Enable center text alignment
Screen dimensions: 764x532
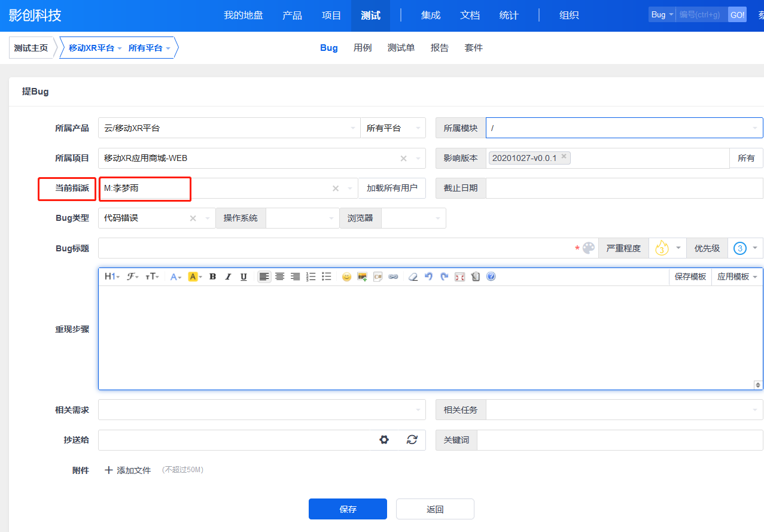pyautogui.click(x=279, y=276)
